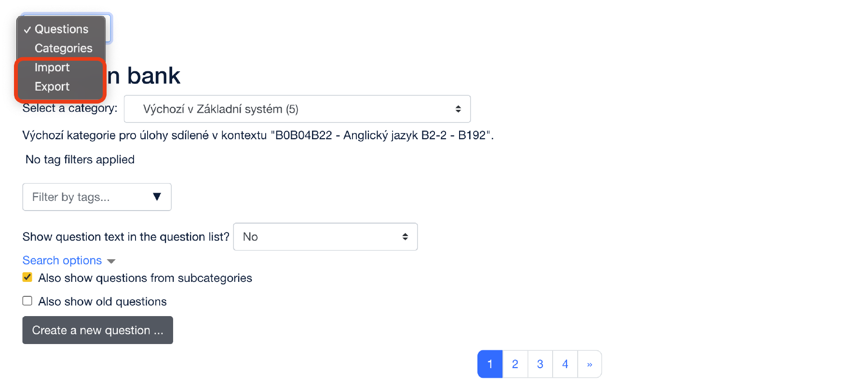Go to page 2 of question list
The width and height of the screenshot is (868, 385).
pyautogui.click(x=515, y=364)
